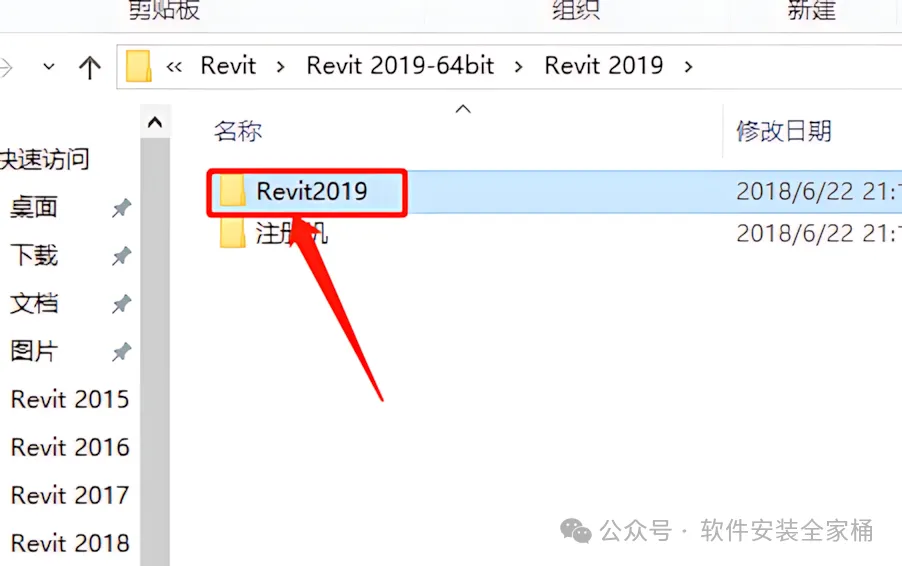The height and width of the screenshot is (566, 902).
Task: Go to Revit 2019-64bit breadcrumb
Action: click(x=400, y=66)
